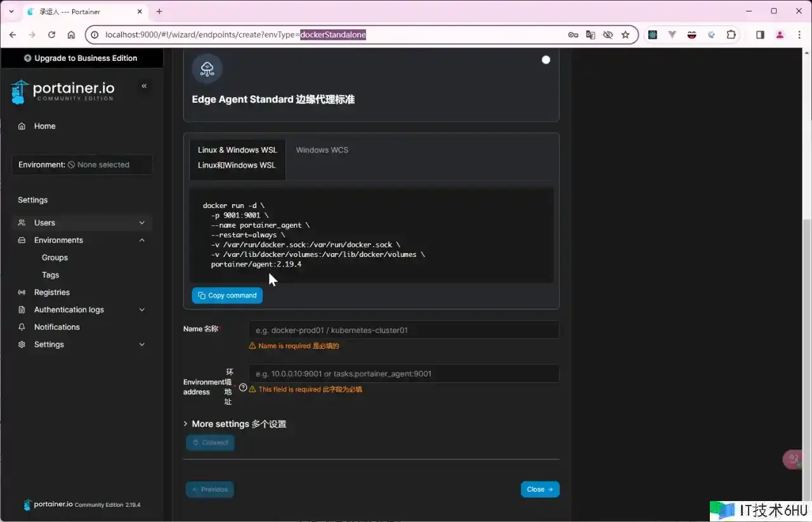
Task: Click the Copy command button
Action: click(227, 296)
